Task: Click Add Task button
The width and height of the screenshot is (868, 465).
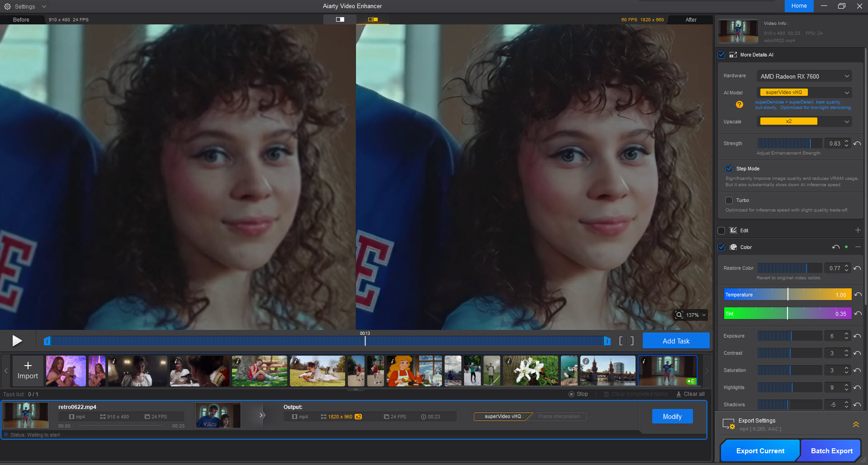Action: point(676,341)
